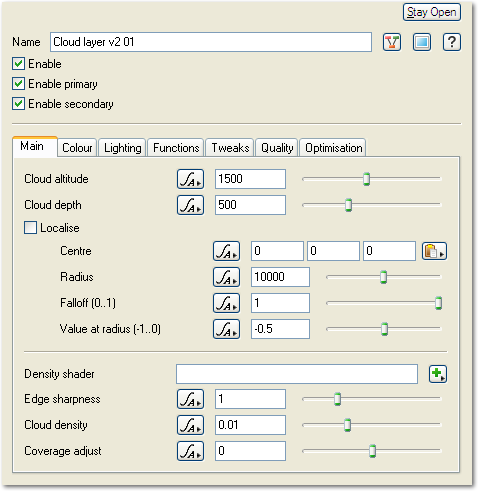Viewport: 485px width, 498px height.
Task: Switch to the Lighting tab
Action: pyautogui.click(x=123, y=148)
